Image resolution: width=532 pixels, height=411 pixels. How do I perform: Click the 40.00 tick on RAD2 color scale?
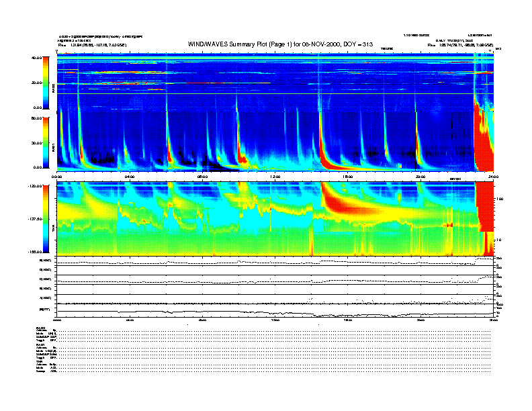pos(36,58)
